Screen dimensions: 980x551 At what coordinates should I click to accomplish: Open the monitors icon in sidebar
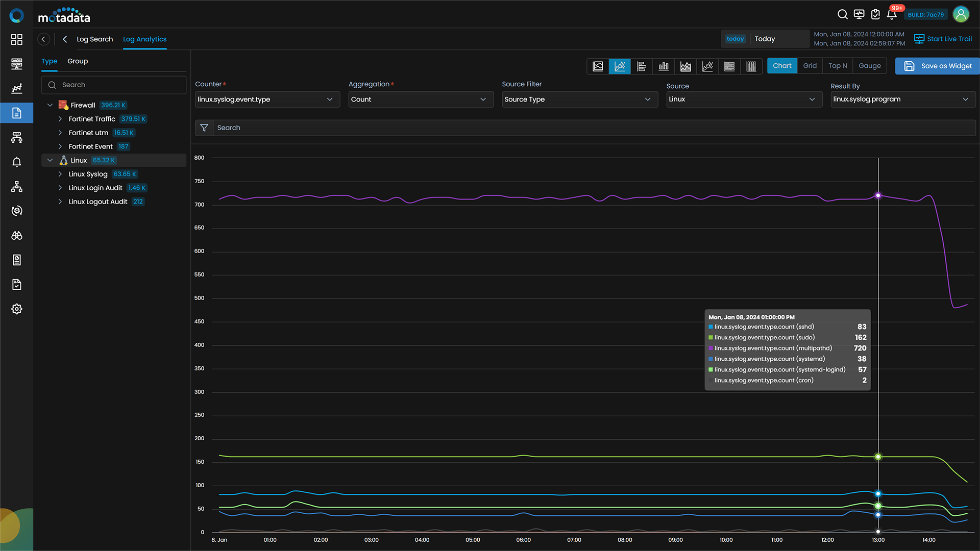click(x=17, y=64)
